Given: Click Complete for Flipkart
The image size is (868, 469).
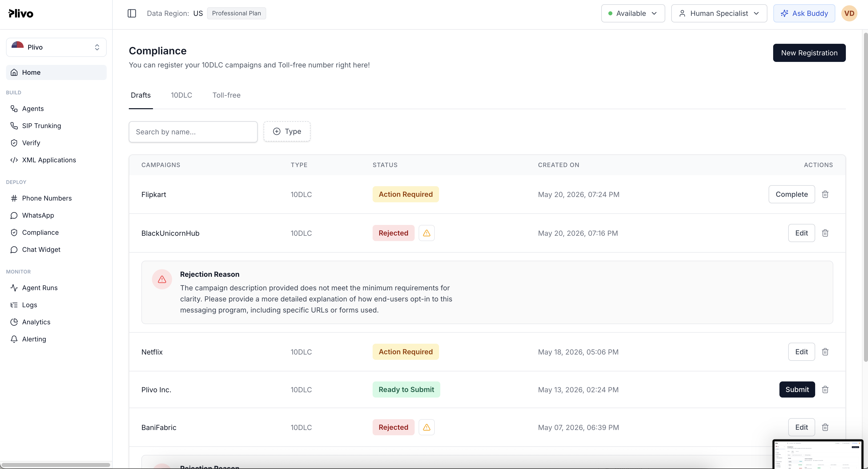Looking at the screenshot, I should [792, 194].
